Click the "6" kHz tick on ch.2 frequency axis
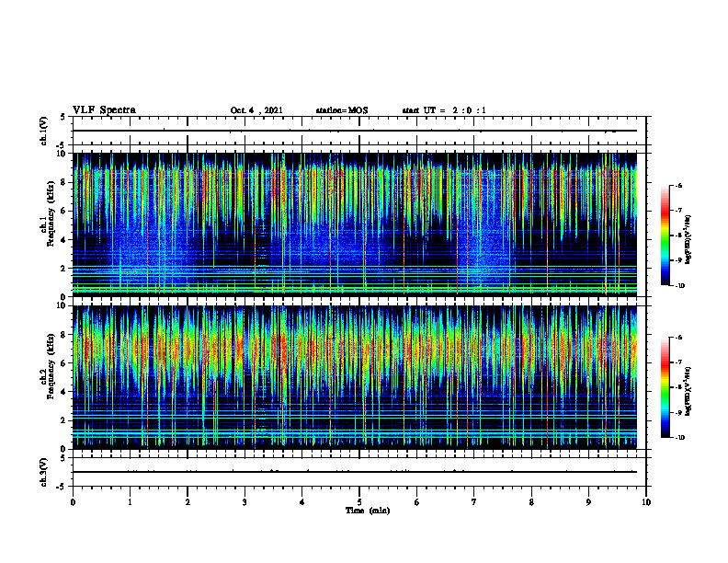728x563 pixels. coord(64,363)
